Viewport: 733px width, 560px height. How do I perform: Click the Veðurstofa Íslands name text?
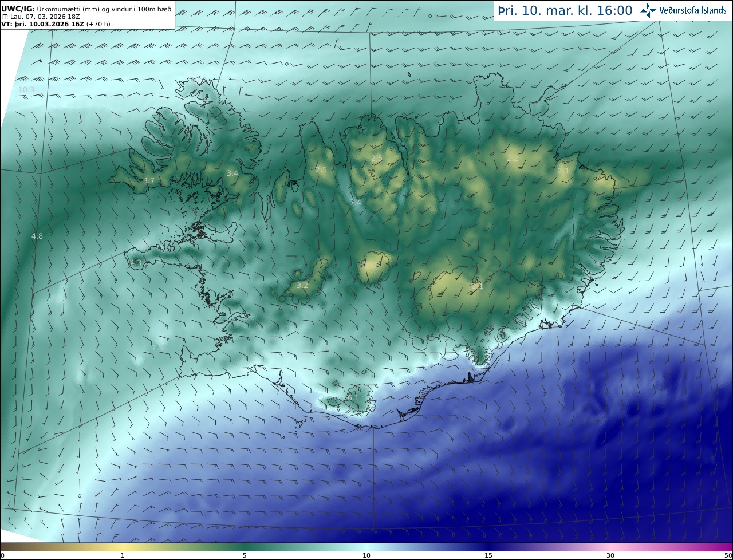693,10
